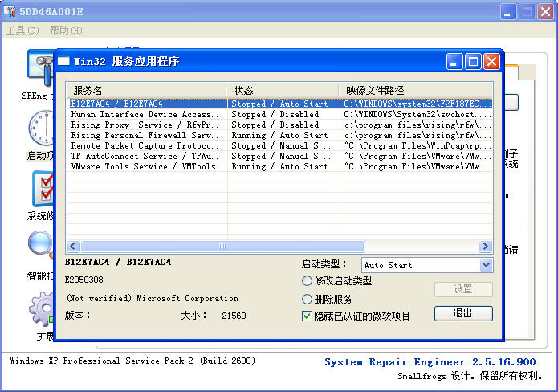Click the Not verified Microsoft Corporation text
This screenshot has width=558, height=392.
pyautogui.click(x=153, y=298)
